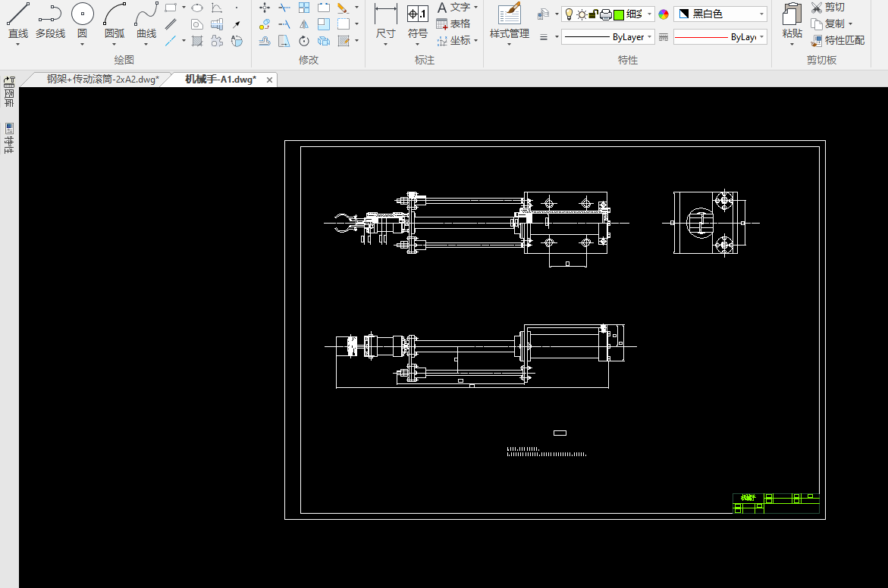Click the point draw tool icon
Viewport: 888px width, 588px height.
click(237, 8)
